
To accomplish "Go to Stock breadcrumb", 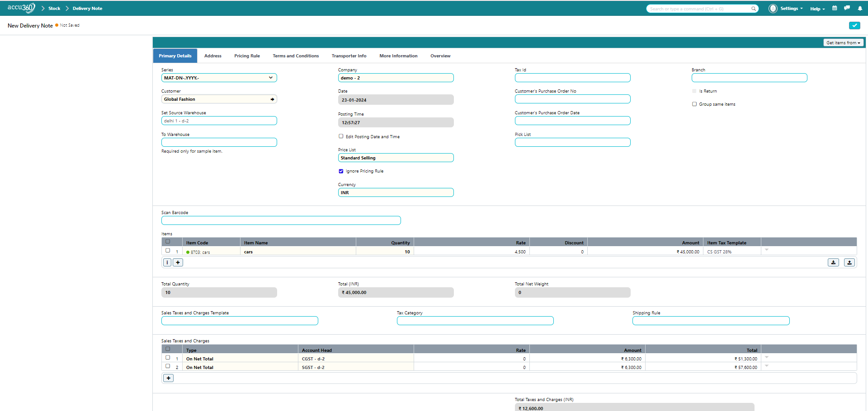I will (54, 9).
